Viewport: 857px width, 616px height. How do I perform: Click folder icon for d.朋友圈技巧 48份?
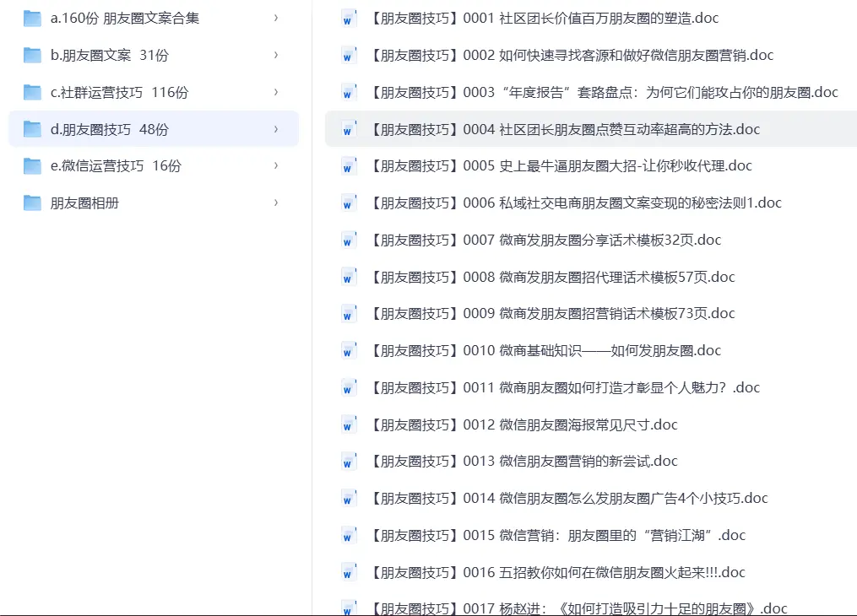[32, 129]
